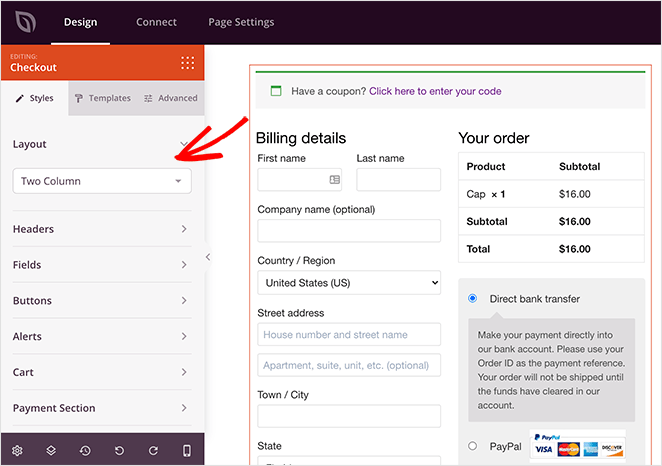The height and width of the screenshot is (466, 662).
Task: Expand the Cart section
Action: (102, 372)
